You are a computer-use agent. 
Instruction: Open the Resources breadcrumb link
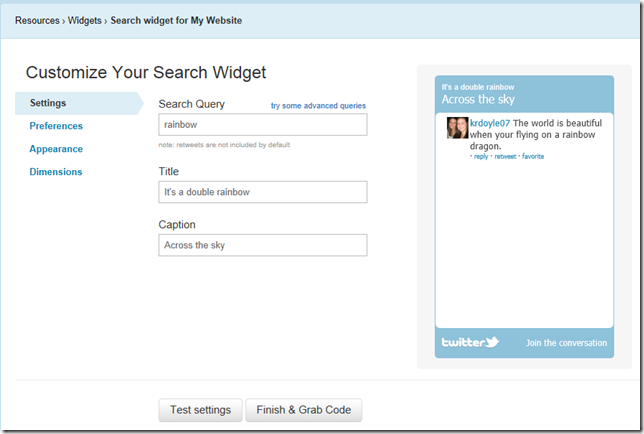37,21
